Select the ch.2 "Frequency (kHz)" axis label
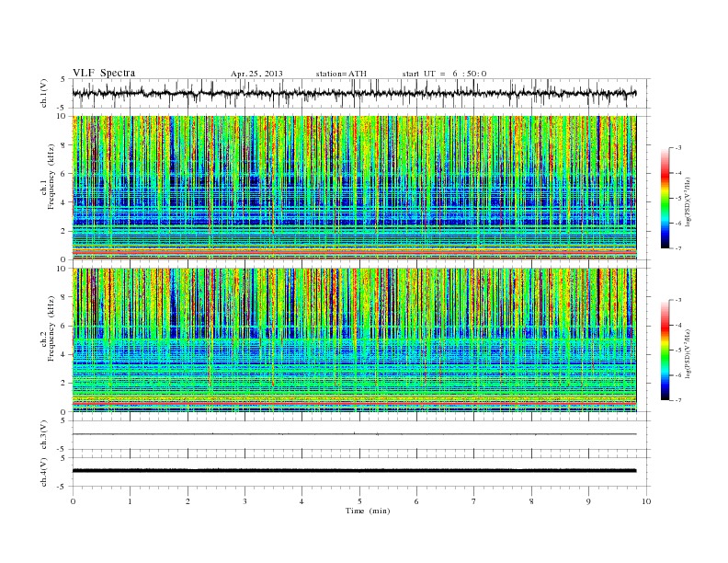Screen dimensions: 728x563 [51, 327]
